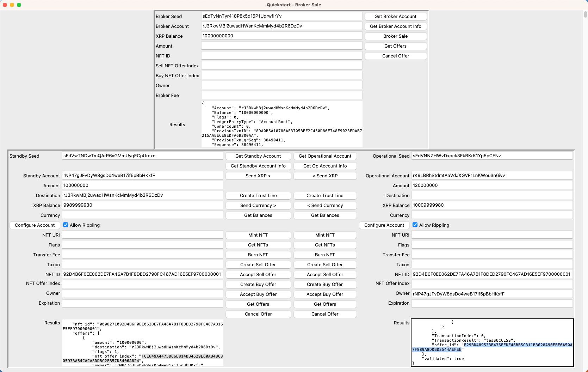Start a Broker Sale
588x372 pixels.
click(x=395, y=36)
